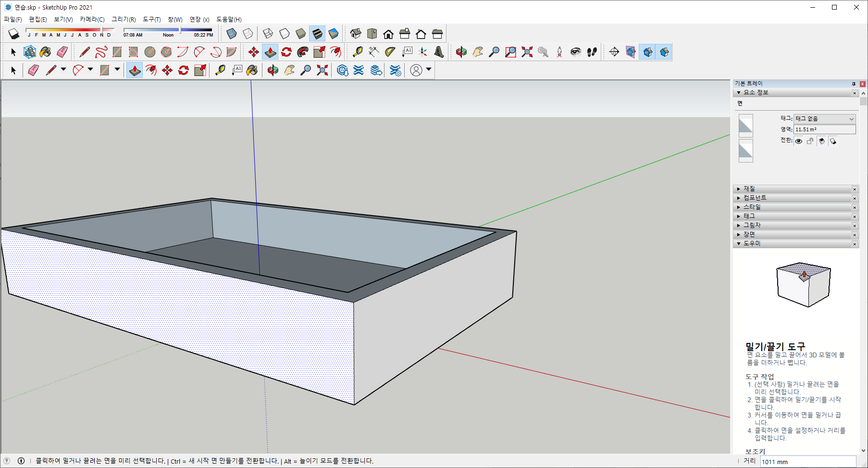Toggle X-Ray face style
868x468 pixels.
click(x=232, y=34)
